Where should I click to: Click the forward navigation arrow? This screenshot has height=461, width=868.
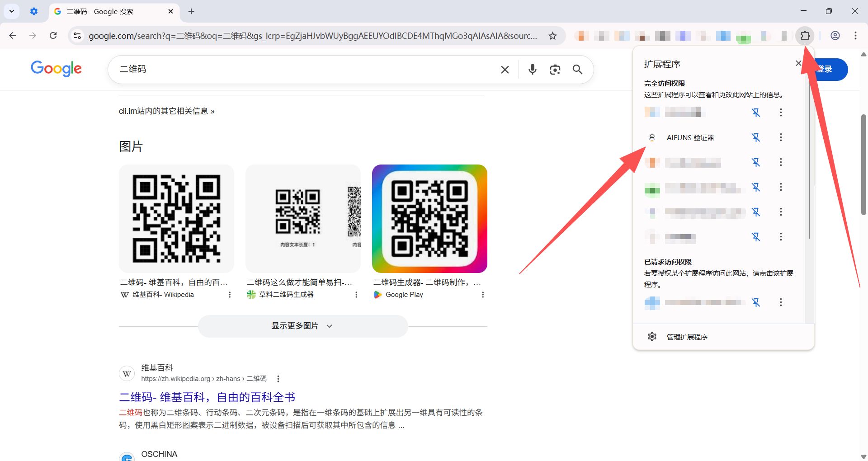[33, 36]
